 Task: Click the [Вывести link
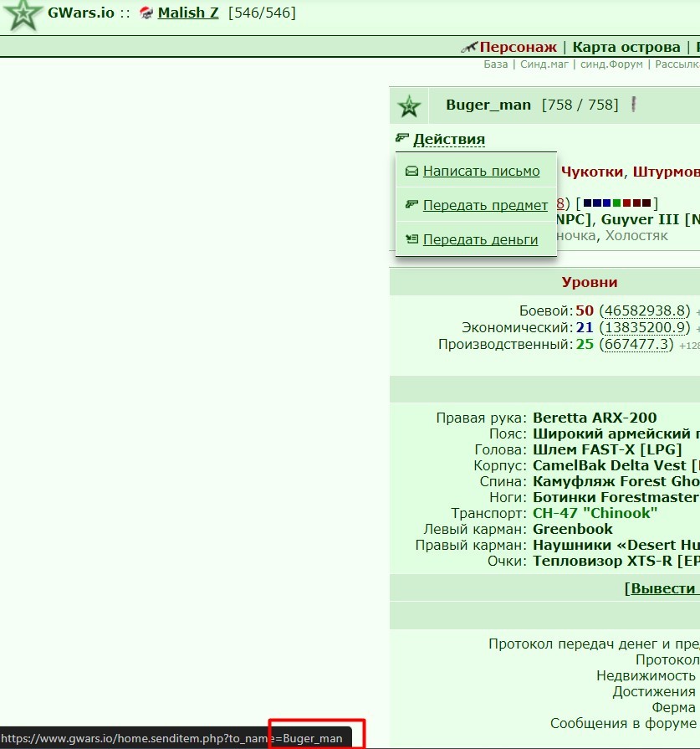click(x=662, y=588)
